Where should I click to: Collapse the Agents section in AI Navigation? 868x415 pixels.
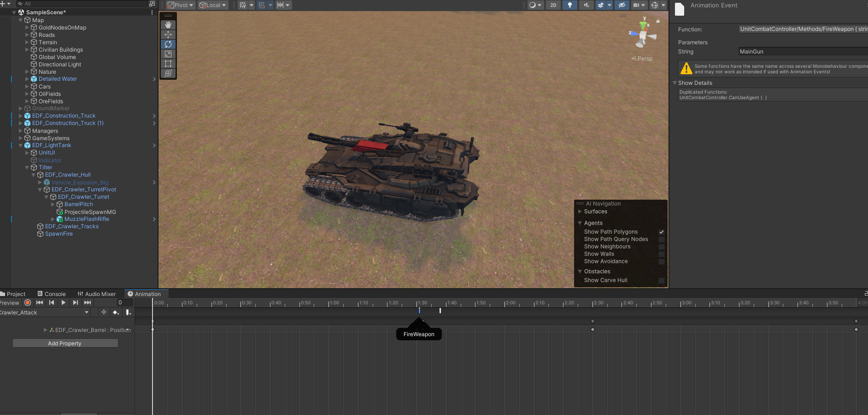580,223
